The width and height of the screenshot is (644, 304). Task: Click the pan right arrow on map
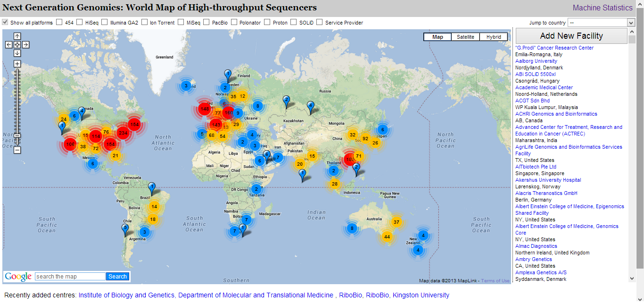pos(25,45)
